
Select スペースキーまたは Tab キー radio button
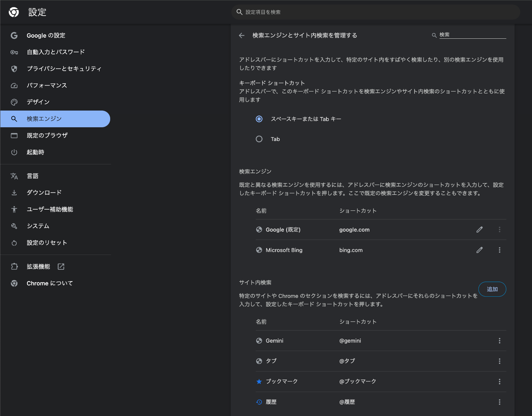[x=259, y=119]
